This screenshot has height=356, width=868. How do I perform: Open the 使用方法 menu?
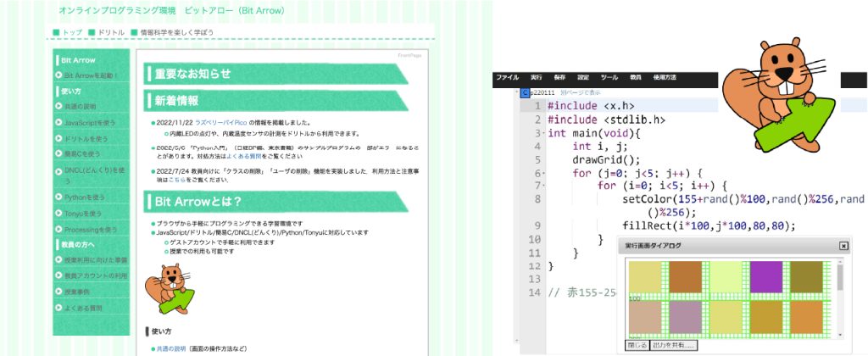(665, 77)
